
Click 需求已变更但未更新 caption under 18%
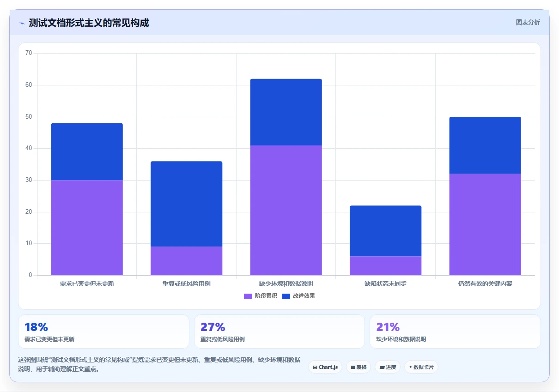click(x=49, y=339)
